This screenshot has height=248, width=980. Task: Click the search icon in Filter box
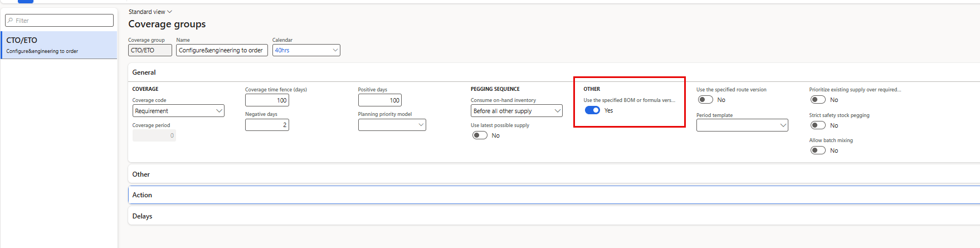coord(11,21)
